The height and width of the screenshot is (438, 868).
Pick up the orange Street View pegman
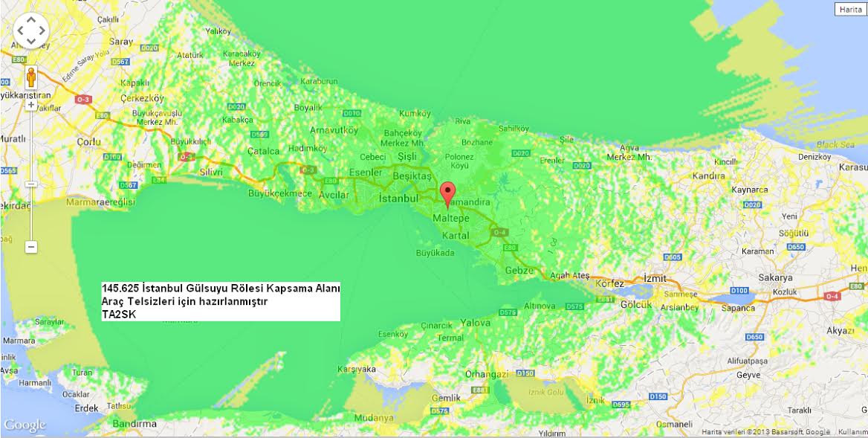pyautogui.click(x=31, y=77)
